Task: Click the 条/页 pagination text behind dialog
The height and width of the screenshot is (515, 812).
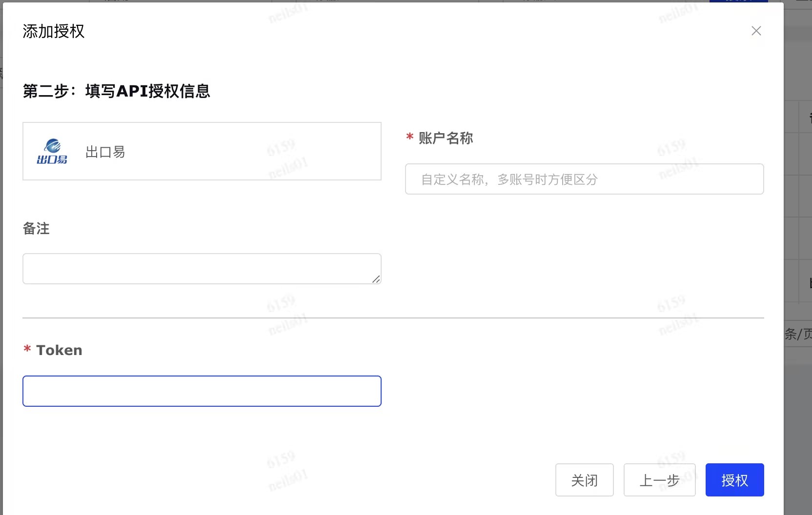Action: (799, 335)
